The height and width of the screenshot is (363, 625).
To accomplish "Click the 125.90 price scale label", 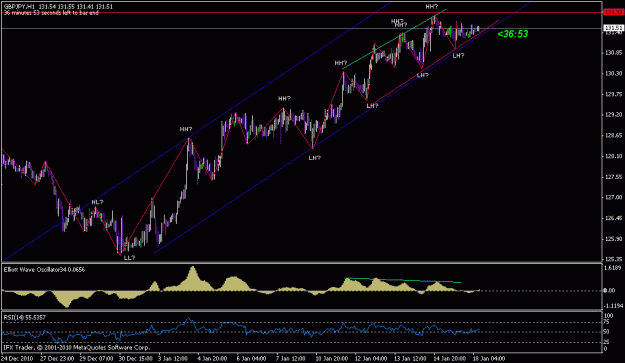I will tap(613, 239).
